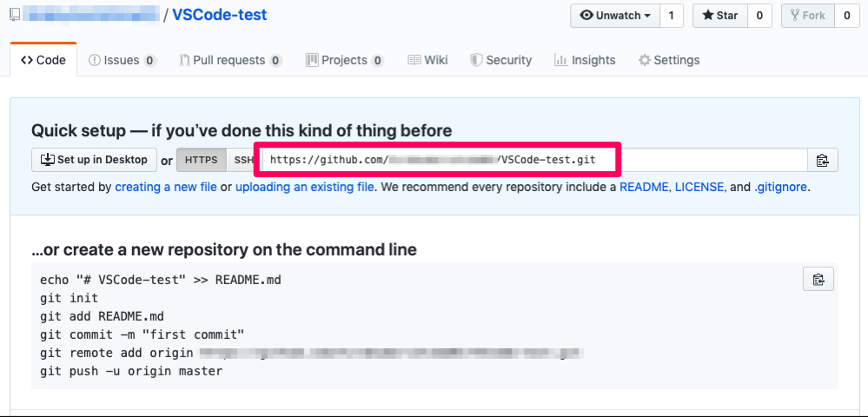868x417 pixels.
Task: Click the VSCode-test repository name link
Action: tap(219, 15)
